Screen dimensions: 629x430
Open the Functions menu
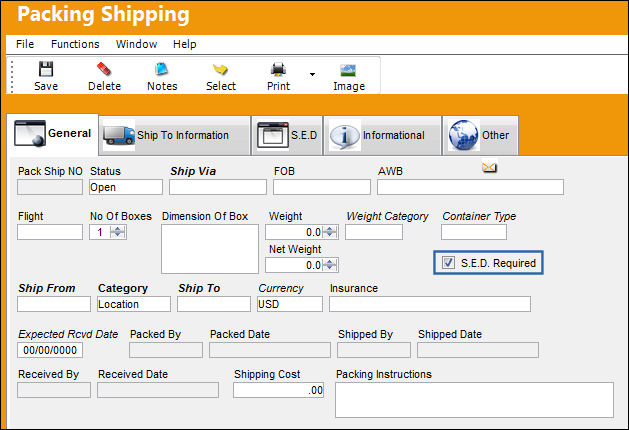point(75,44)
